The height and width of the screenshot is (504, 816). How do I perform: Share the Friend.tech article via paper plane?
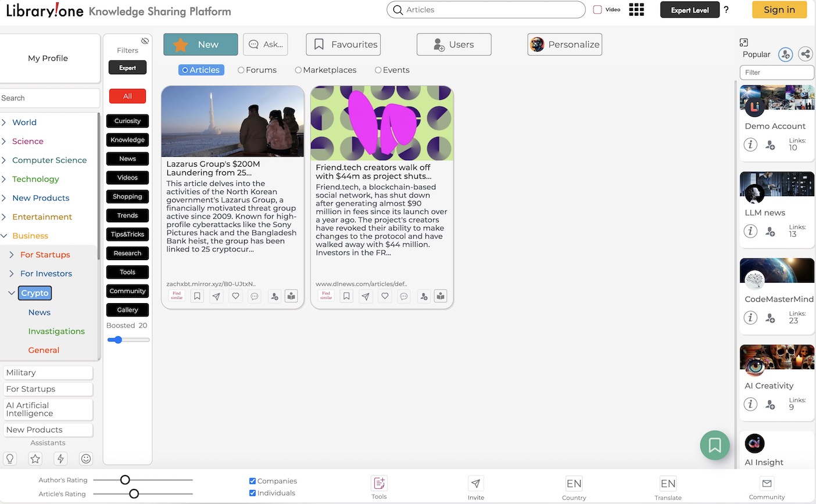(366, 296)
